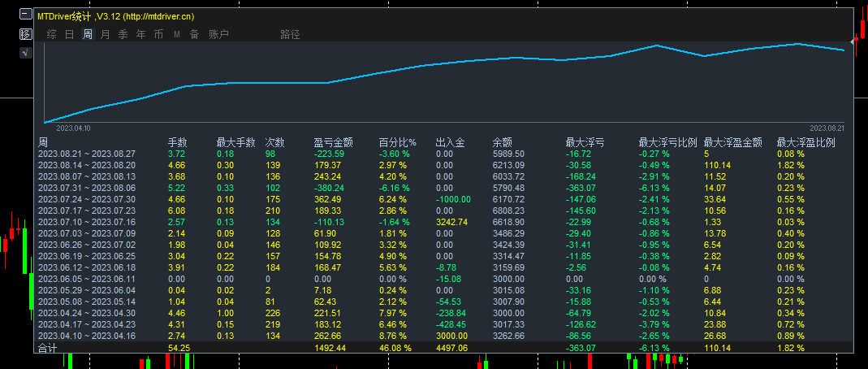Click the withdrawal value -1000.00
This screenshot has width=868, height=369.
pos(453,199)
